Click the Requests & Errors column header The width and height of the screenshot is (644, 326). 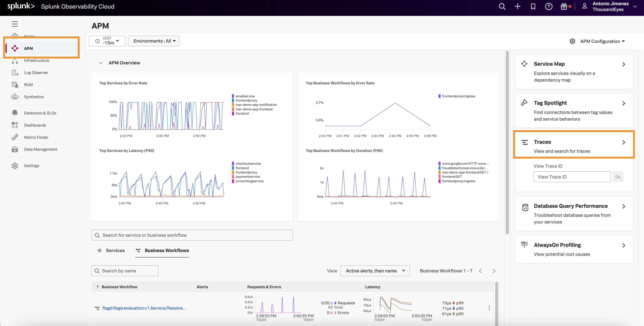click(x=264, y=287)
